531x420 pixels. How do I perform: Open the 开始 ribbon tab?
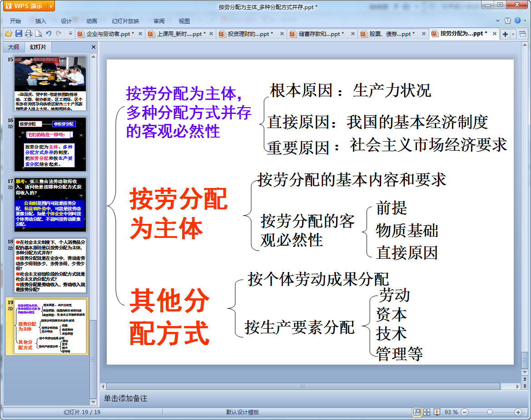pyautogui.click(x=15, y=21)
